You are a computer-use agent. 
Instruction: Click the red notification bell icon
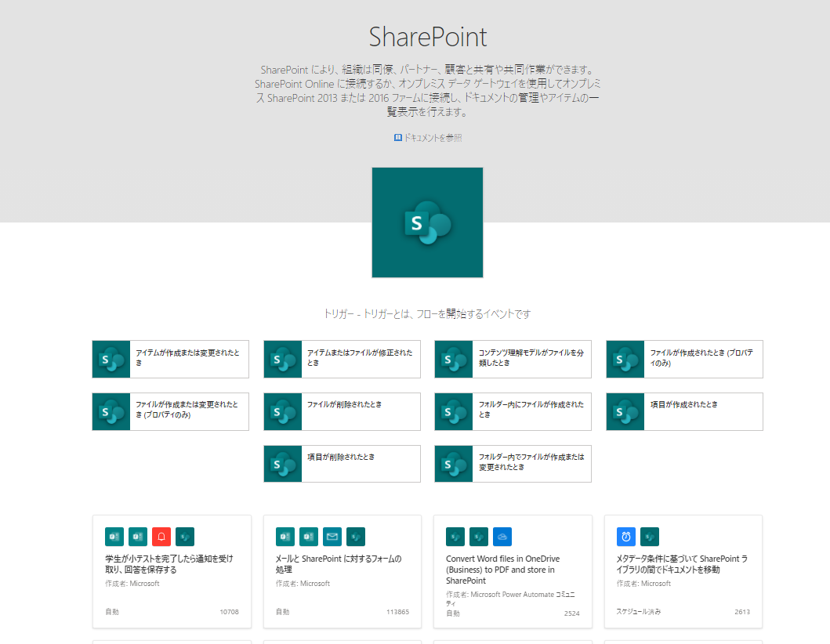coord(161,537)
